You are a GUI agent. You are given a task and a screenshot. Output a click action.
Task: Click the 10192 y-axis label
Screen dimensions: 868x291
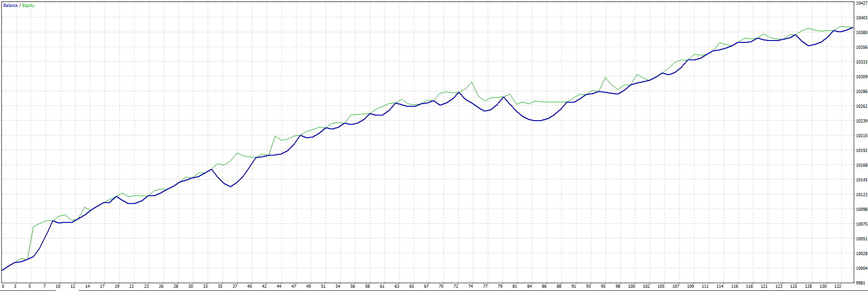(861, 150)
